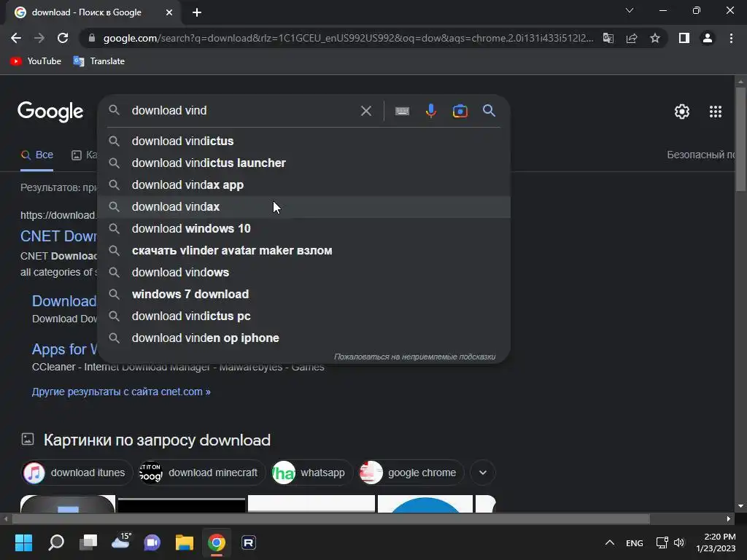Open Windows taskbar search
The height and width of the screenshot is (560, 747).
55,542
